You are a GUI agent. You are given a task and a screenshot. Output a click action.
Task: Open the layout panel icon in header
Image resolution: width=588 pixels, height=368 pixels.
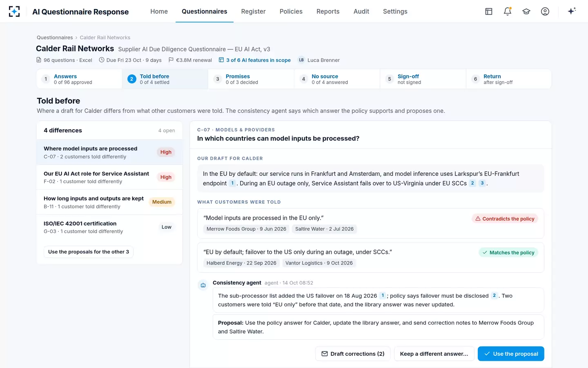489,11
